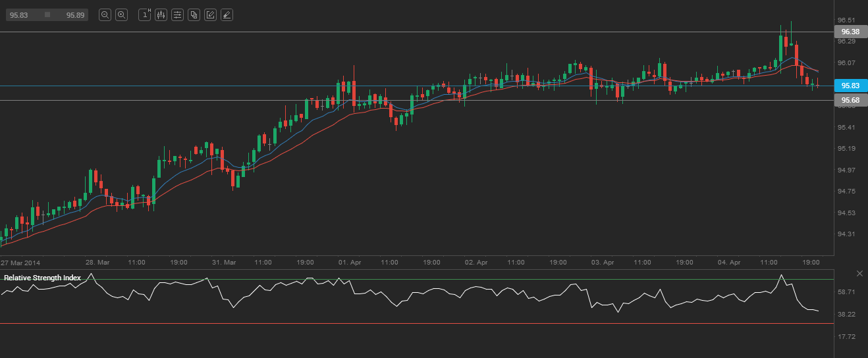Click the zoom out magnifier icon
Image resolution: width=868 pixels, height=358 pixels.
[x=105, y=14]
